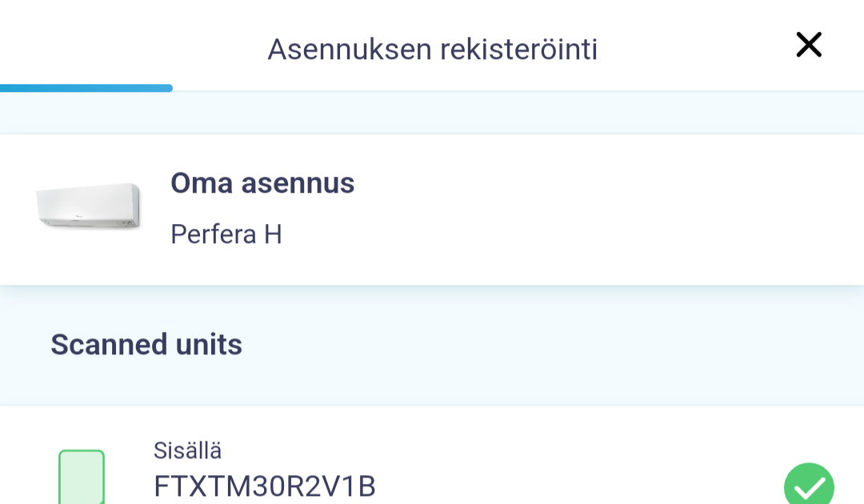Close the Asennuksen rekisteröinti screen
This screenshot has width=864, height=504.
click(x=809, y=45)
